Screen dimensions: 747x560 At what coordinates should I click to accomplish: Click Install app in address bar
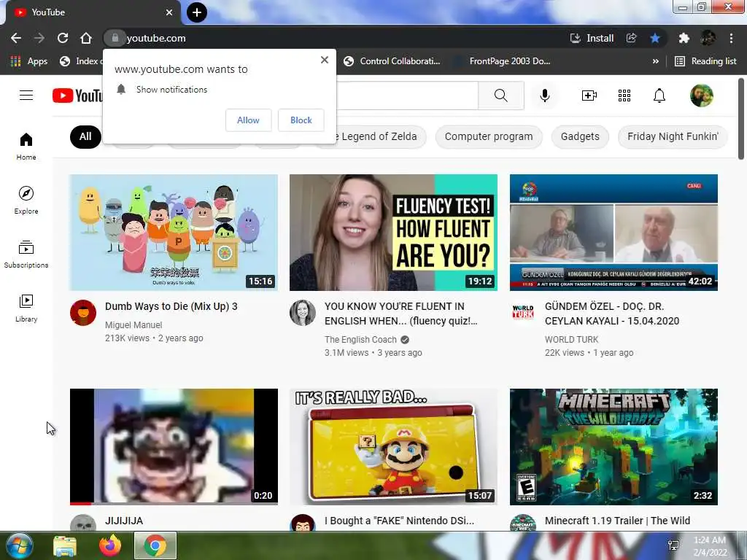[x=592, y=38]
